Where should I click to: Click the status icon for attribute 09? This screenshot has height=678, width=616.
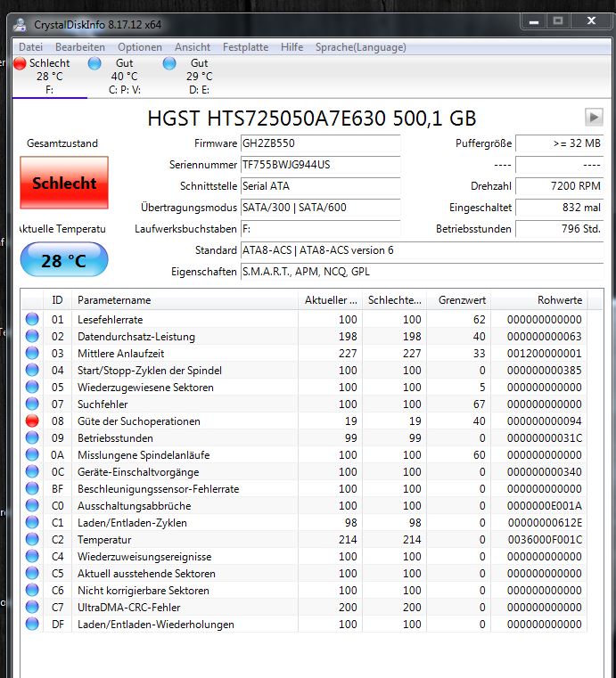(32, 437)
